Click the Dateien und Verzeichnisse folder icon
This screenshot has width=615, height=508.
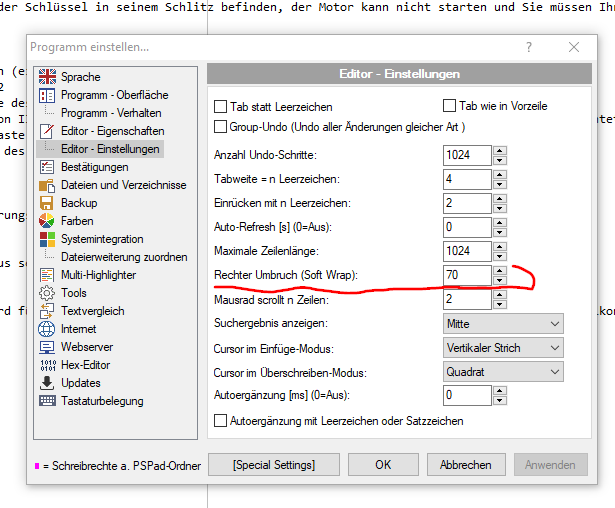pos(47,185)
